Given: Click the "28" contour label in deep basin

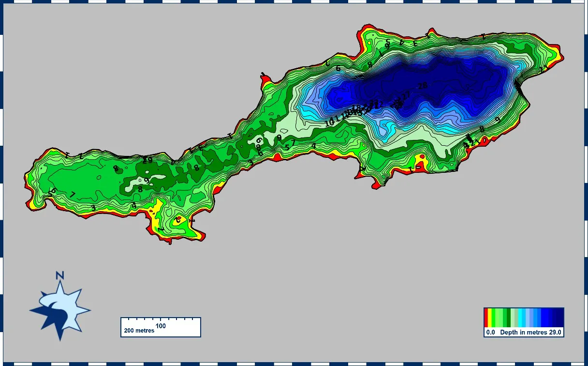Looking at the screenshot, I should 423,86.
